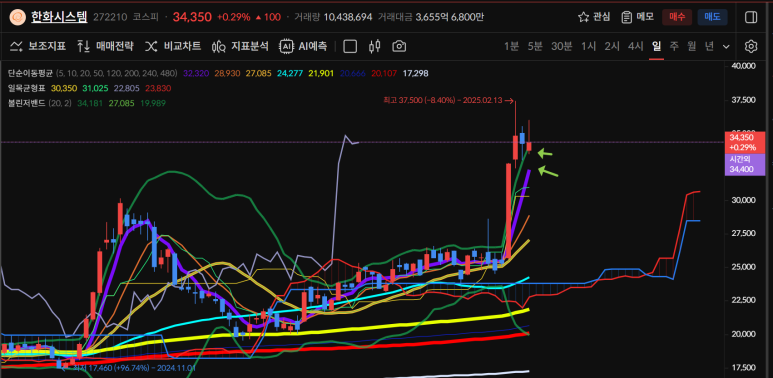Image resolution: width=773 pixels, height=378 pixels.
Task: Select the 2시 timeframe
Action: pos(612,46)
